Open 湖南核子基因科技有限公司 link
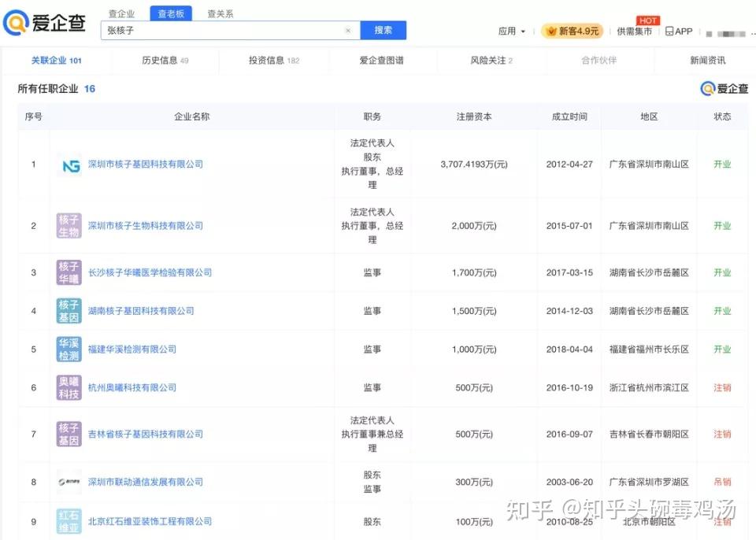This screenshot has width=756, height=540. tap(141, 311)
